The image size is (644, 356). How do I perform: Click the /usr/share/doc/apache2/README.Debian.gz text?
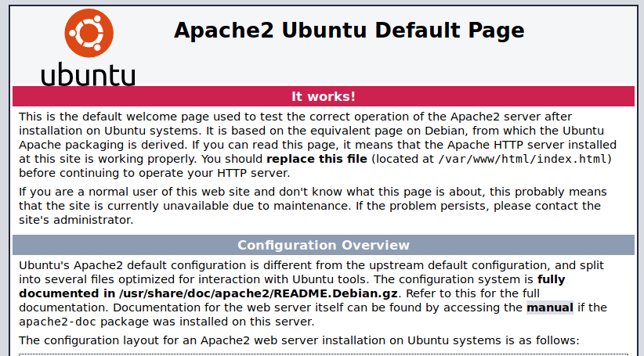pyautogui.click(x=258, y=293)
